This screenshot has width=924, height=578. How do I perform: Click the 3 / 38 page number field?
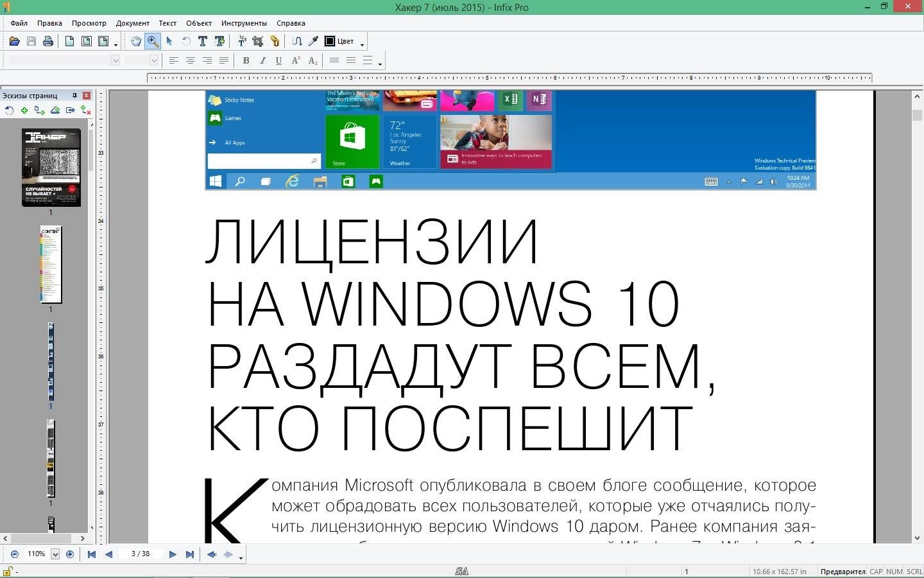tap(141, 554)
